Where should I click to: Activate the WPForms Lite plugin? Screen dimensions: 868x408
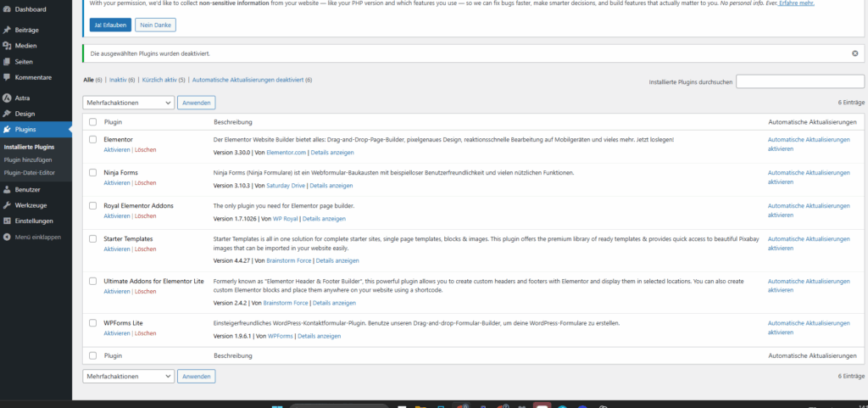coord(117,333)
